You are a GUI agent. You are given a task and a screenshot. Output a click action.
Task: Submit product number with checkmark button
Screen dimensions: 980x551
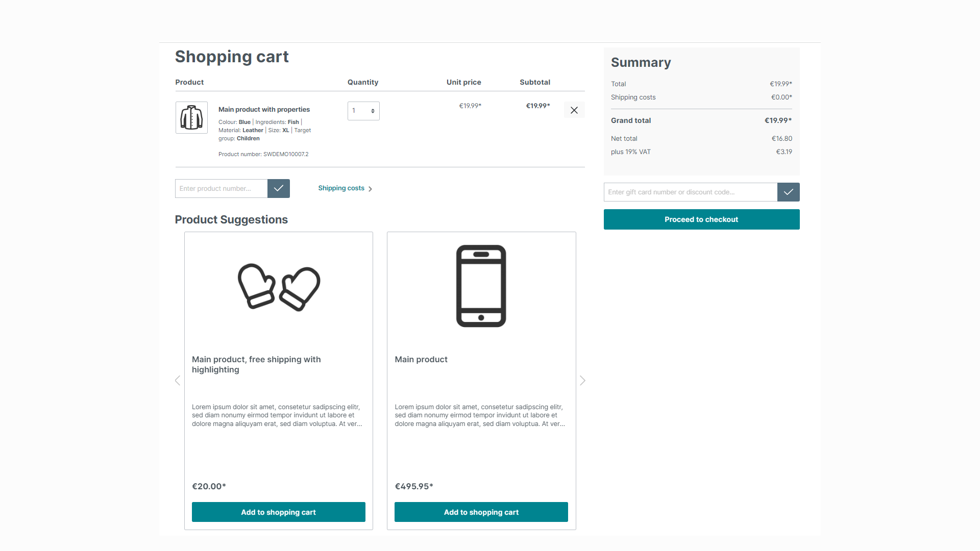[279, 188]
